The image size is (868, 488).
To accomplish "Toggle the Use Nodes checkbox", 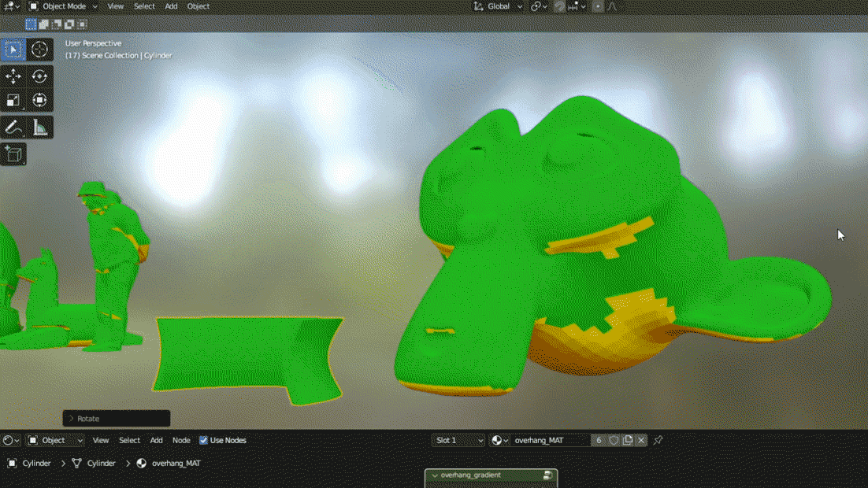I will pos(204,441).
